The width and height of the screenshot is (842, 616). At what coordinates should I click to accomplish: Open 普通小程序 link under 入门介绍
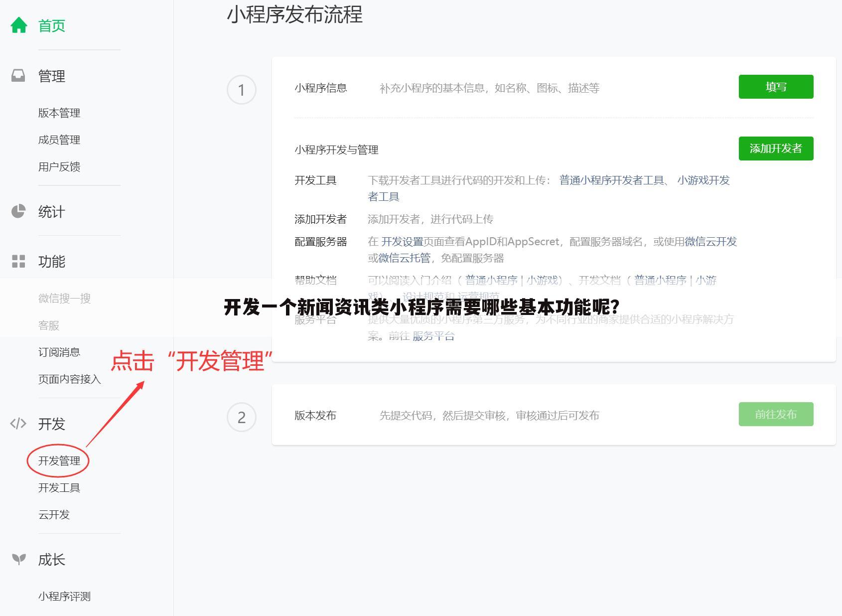[x=491, y=281]
